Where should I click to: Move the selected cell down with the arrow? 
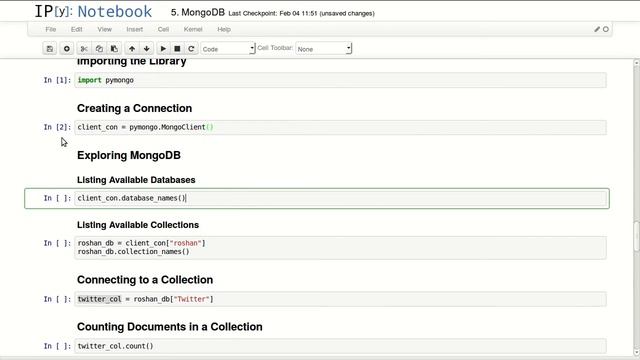point(147,49)
